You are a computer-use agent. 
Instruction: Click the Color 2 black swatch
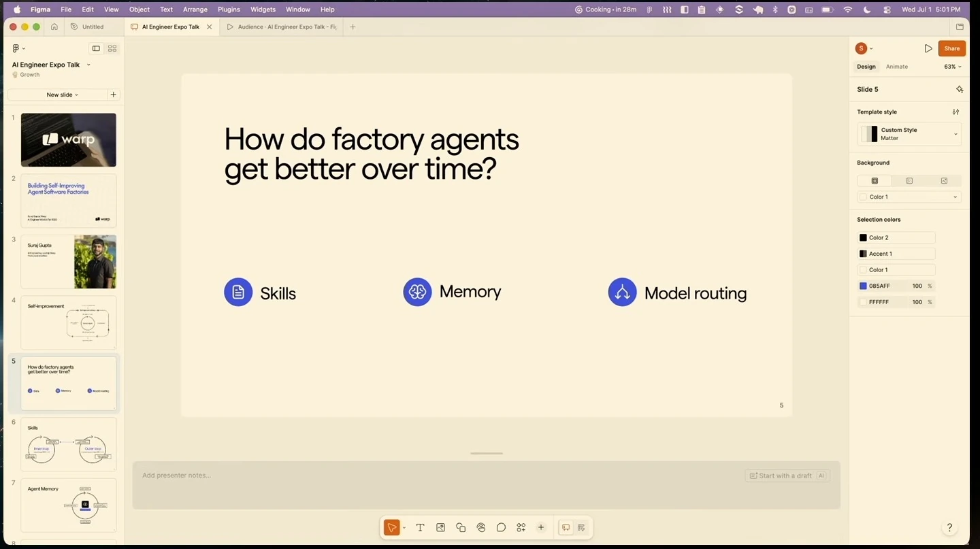coord(863,237)
